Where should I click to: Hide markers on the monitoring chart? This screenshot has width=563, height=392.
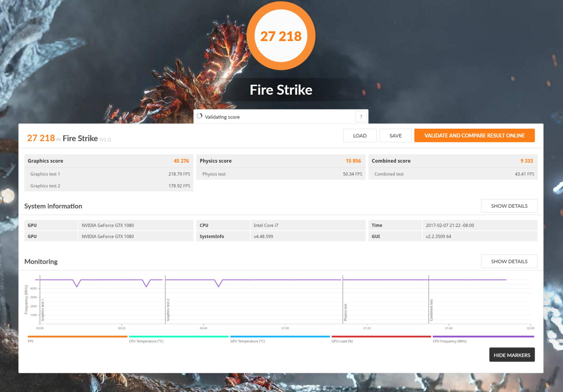(x=512, y=355)
